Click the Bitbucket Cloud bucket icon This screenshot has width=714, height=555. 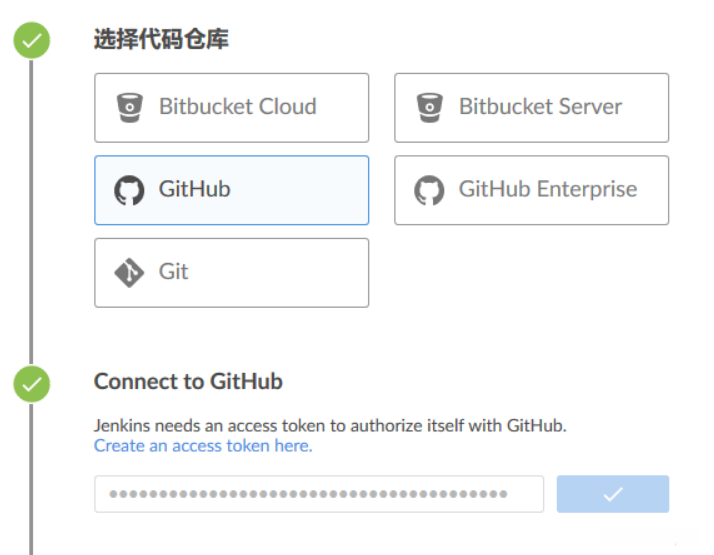130,107
